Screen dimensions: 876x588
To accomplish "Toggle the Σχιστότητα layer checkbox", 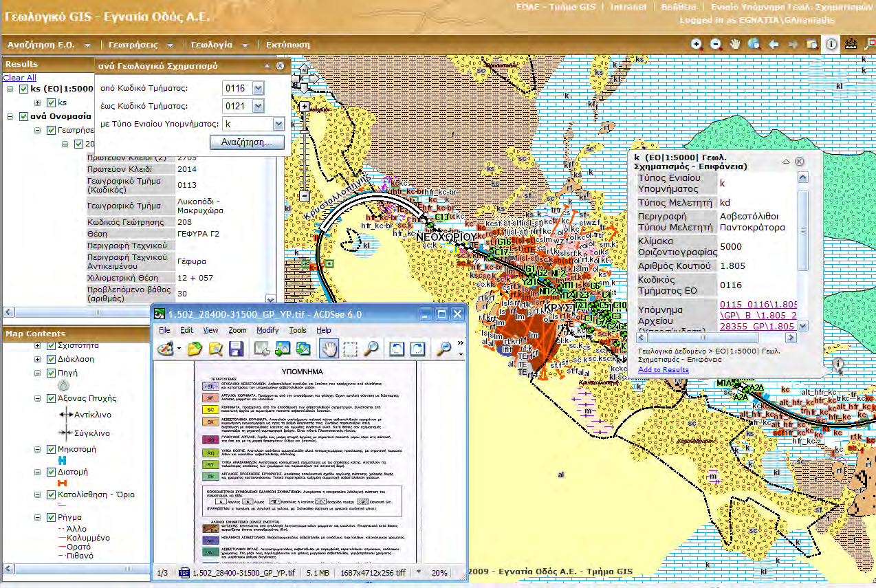I will (x=51, y=345).
